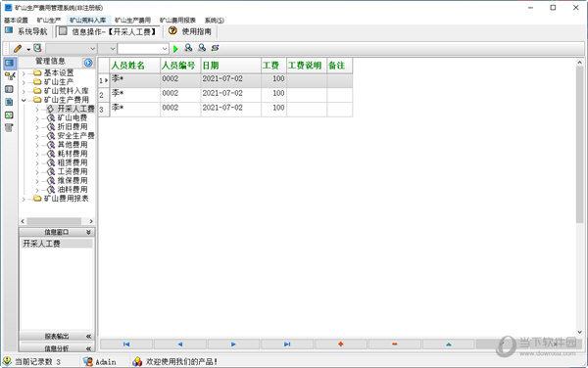This screenshot has height=368, width=588.
Task: Sort by the 人员姓名 column header
Action: point(134,66)
